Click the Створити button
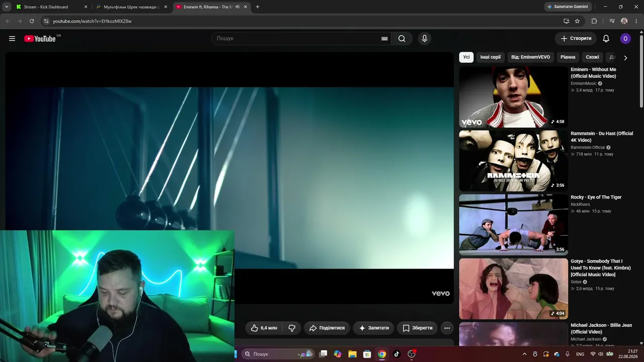This screenshot has height=362, width=644. 576,39
